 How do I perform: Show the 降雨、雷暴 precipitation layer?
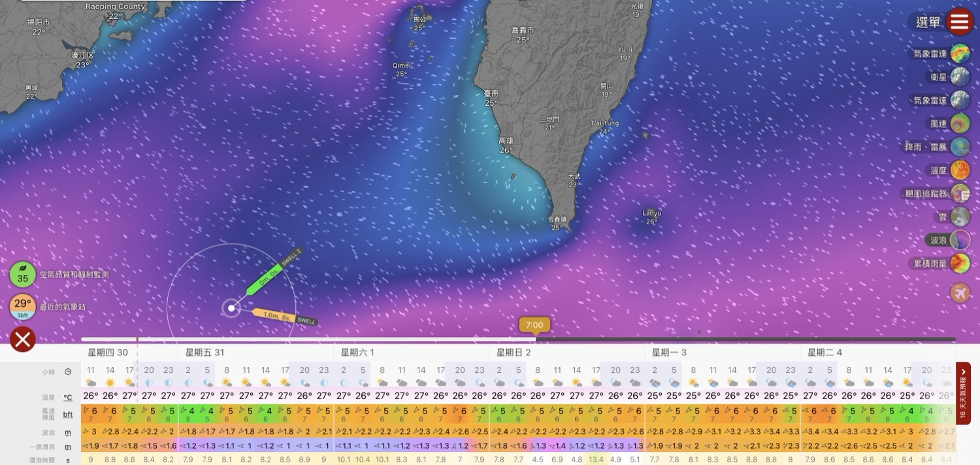[960, 147]
